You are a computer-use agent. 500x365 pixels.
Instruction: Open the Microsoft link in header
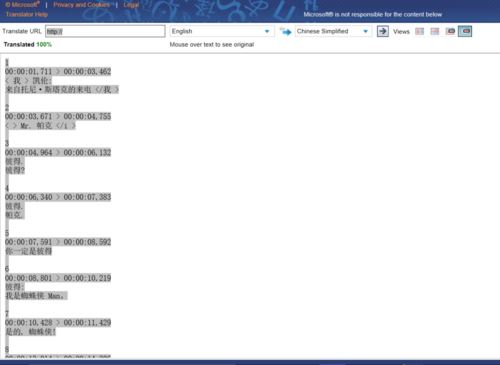click(22, 5)
